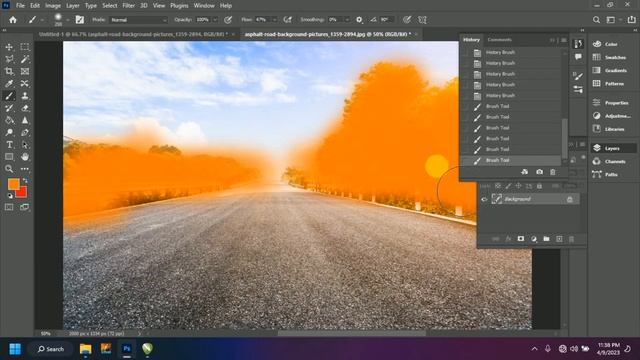Viewport: 640px width, 360px height.
Task: Select the Zoom tool
Action: click(x=9, y=169)
